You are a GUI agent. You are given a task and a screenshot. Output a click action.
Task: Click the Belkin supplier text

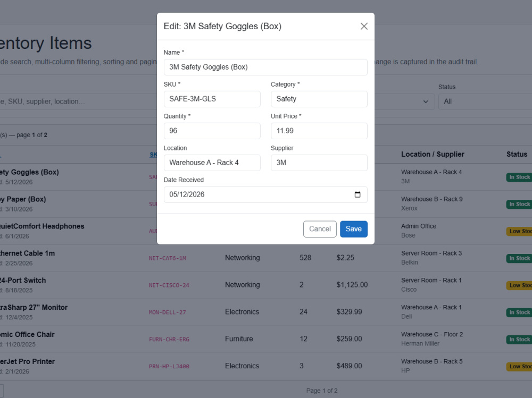pyautogui.click(x=410, y=262)
